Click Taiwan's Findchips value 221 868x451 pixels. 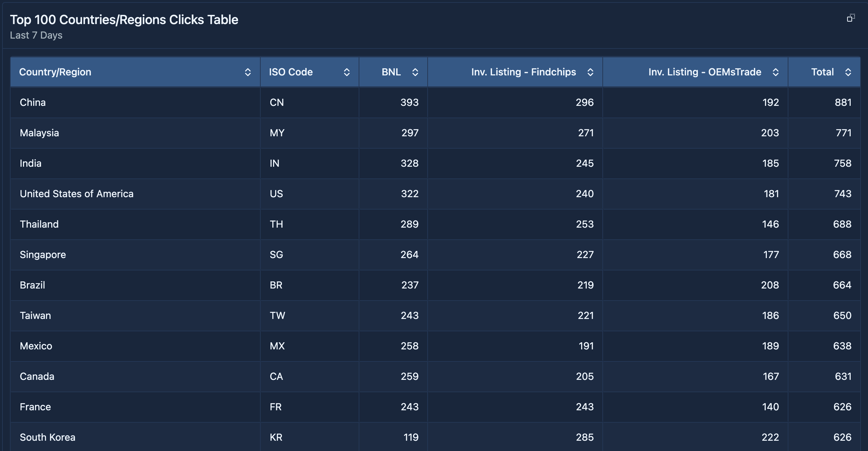pyautogui.click(x=585, y=316)
